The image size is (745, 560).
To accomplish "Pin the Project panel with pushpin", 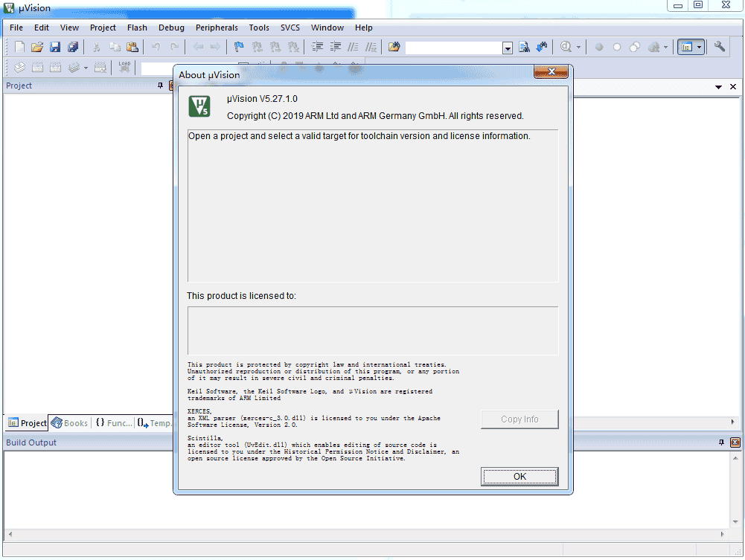I will coord(160,86).
